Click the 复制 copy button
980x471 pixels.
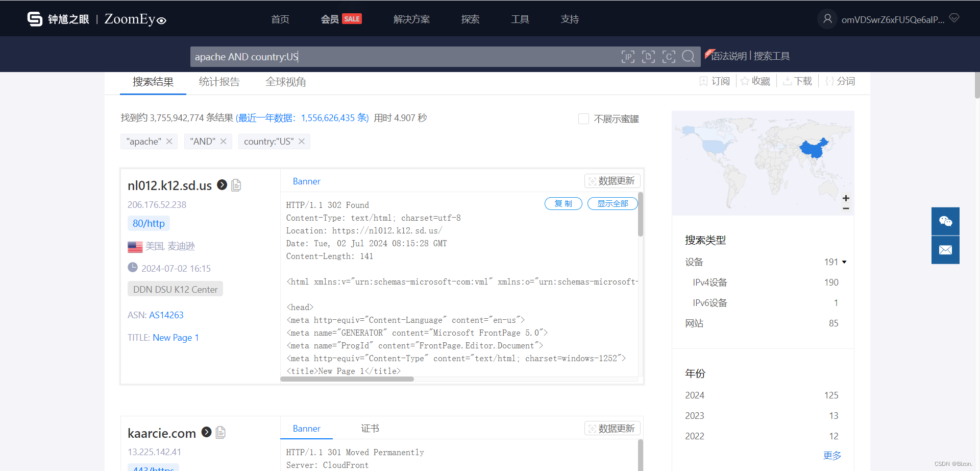[x=563, y=203]
